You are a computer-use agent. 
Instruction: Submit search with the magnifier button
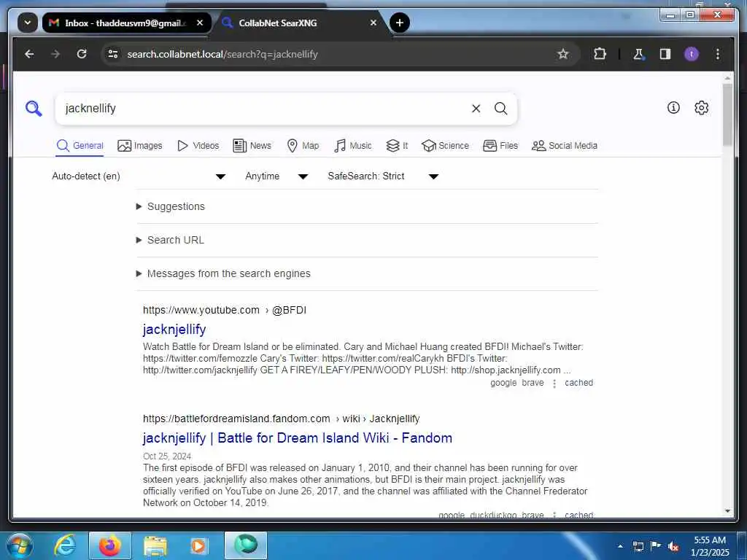pyautogui.click(x=500, y=109)
